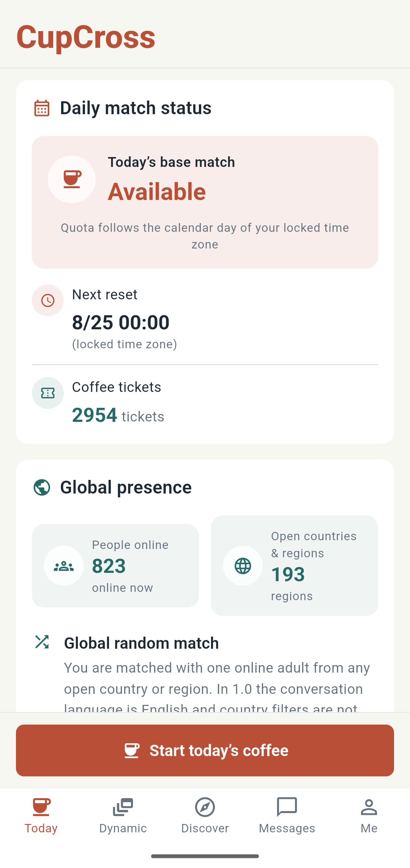Tap the Available base match status card
This screenshot has height=868, width=410.
pyautogui.click(x=205, y=202)
